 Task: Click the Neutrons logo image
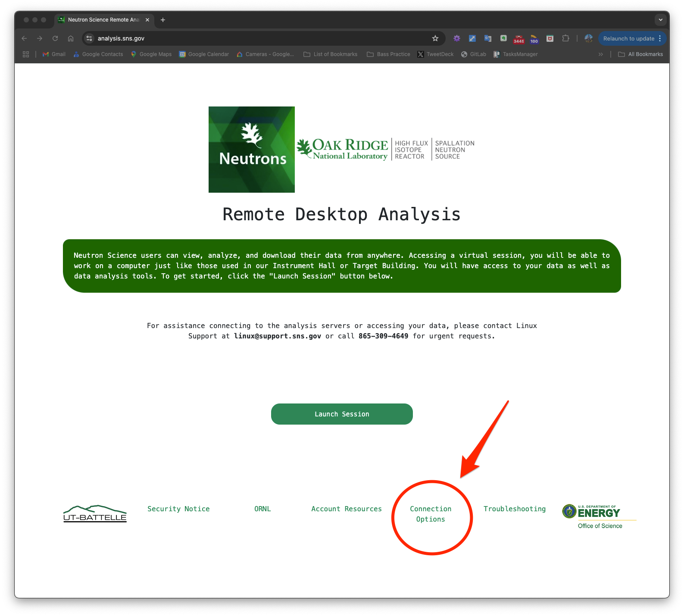coord(252,150)
